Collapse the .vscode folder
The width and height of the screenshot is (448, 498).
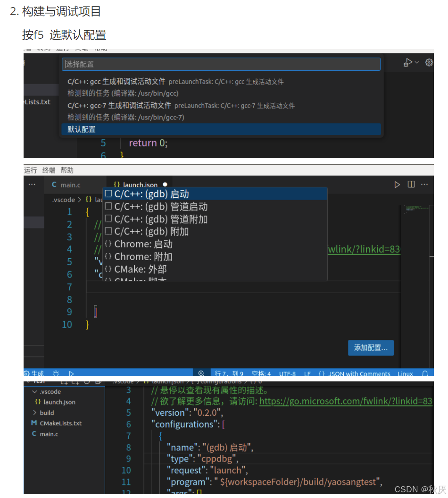tap(35, 391)
